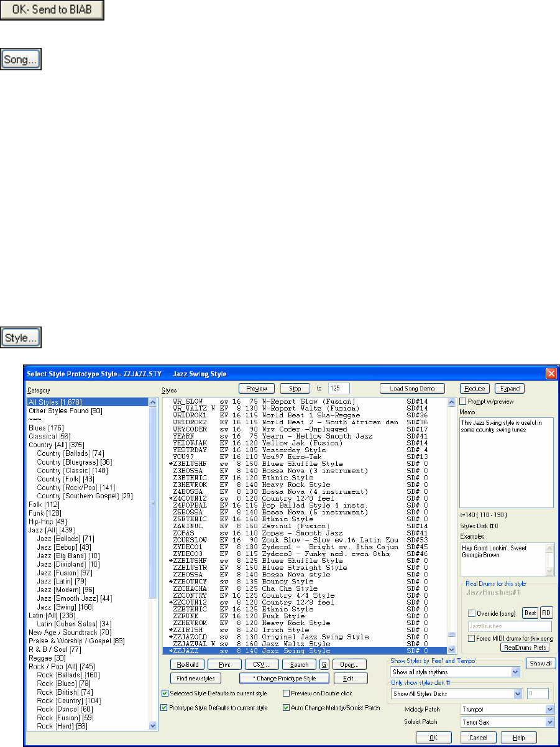Open the Melody Patch Trumpet dropdown
The width and height of the screenshot is (560, 747).
(507, 708)
